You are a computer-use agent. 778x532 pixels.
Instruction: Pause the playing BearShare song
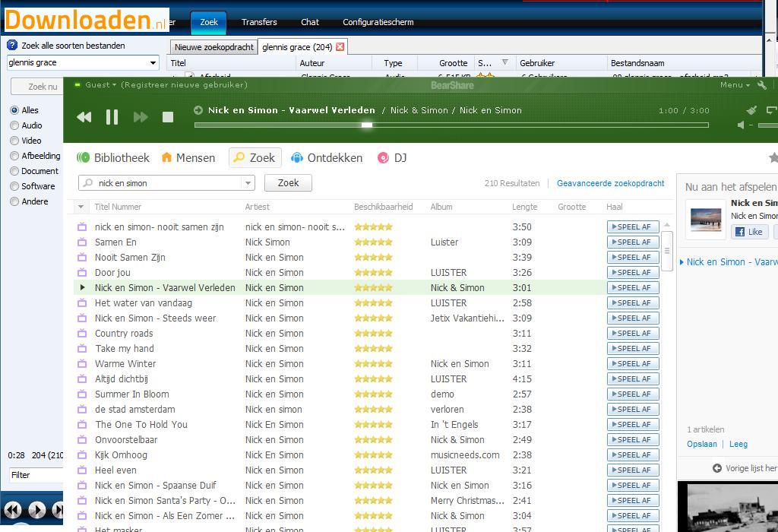click(x=112, y=117)
